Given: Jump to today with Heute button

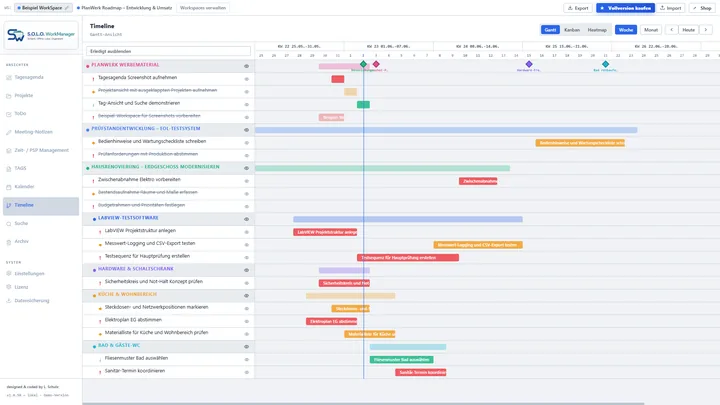Looking at the screenshot, I should pyautogui.click(x=688, y=30).
